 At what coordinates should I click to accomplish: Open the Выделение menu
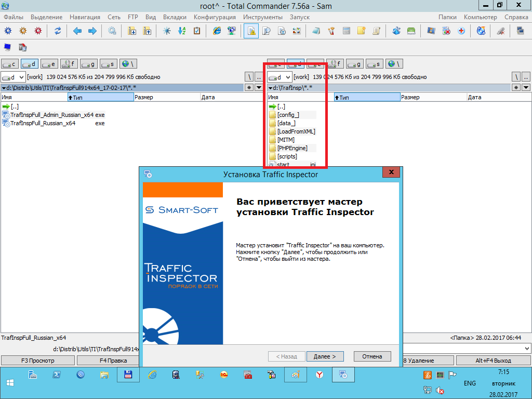(x=46, y=17)
